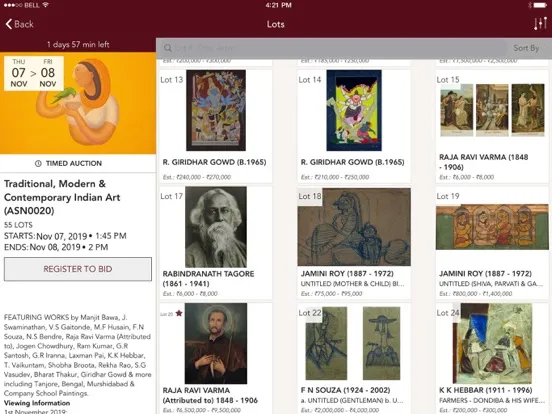Open Lot 20 Raja Ravi Varma saint portrait

(216, 343)
